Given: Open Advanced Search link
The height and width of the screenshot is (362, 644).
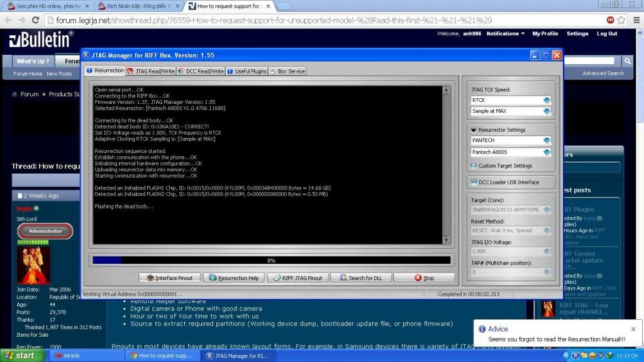Looking at the screenshot, I should pyautogui.click(x=603, y=73).
